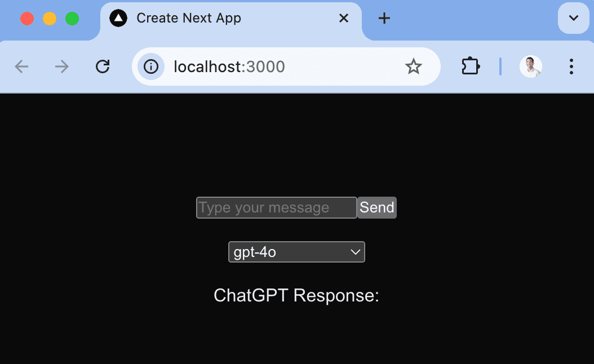Select the Create Next App tab

click(231, 21)
